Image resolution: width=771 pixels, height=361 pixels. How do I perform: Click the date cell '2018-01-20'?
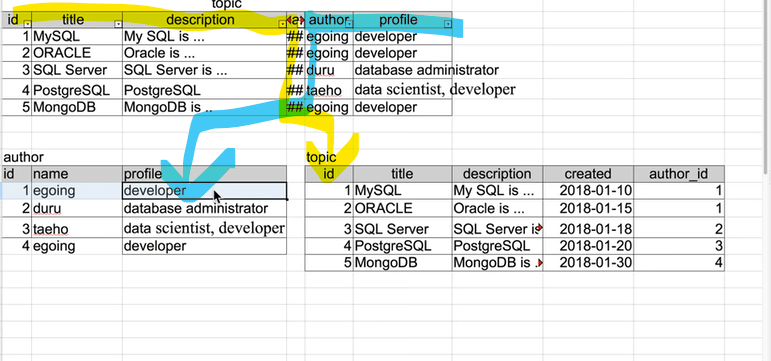pos(588,246)
